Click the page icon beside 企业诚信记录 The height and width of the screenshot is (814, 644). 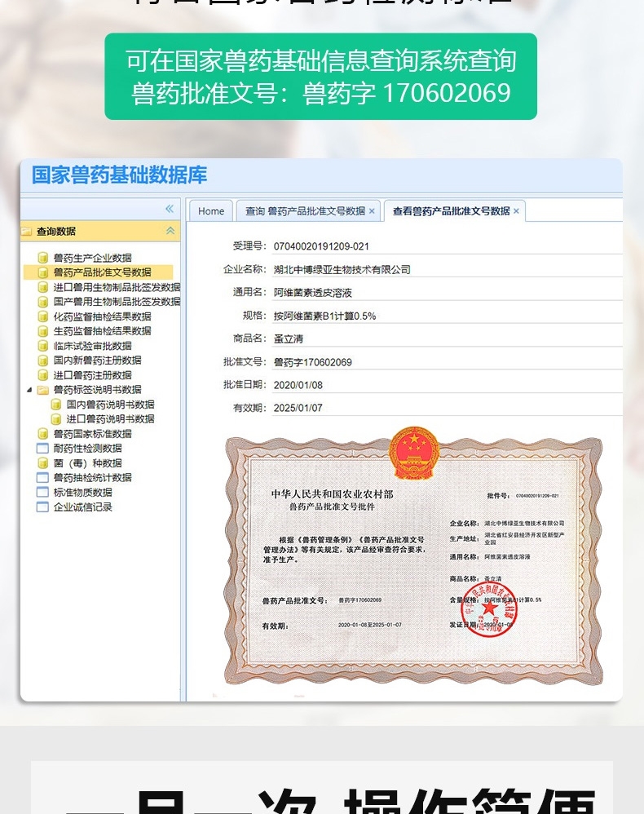(x=42, y=507)
